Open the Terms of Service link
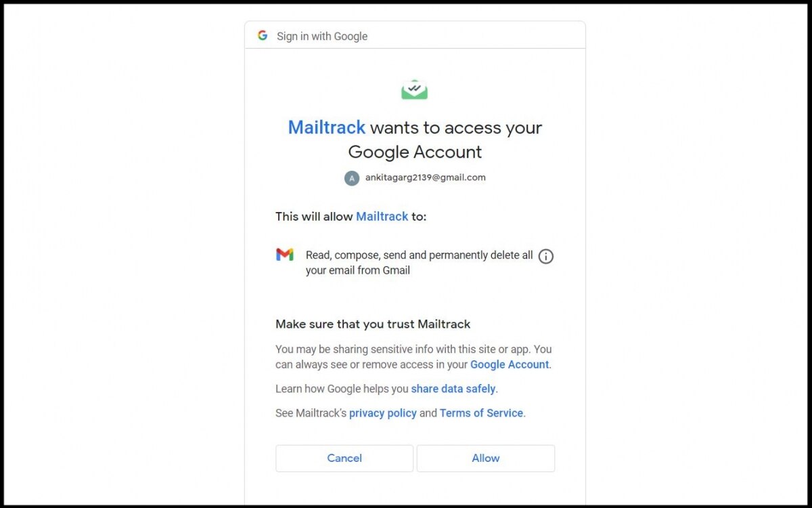 tap(481, 413)
